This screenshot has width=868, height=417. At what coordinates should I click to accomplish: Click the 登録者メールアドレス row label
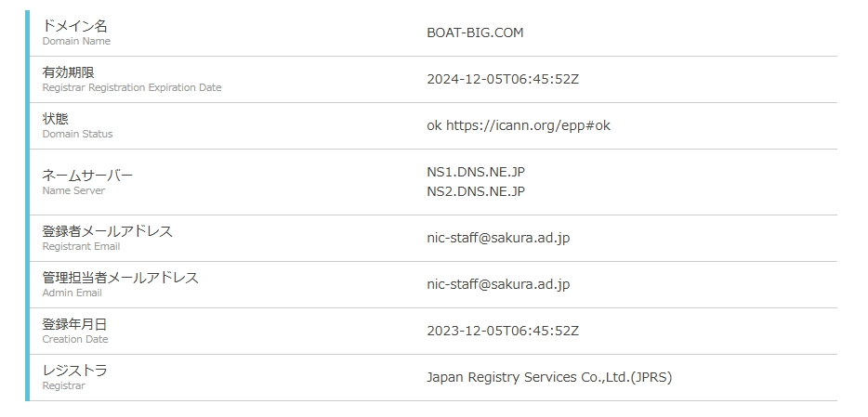click(x=107, y=231)
